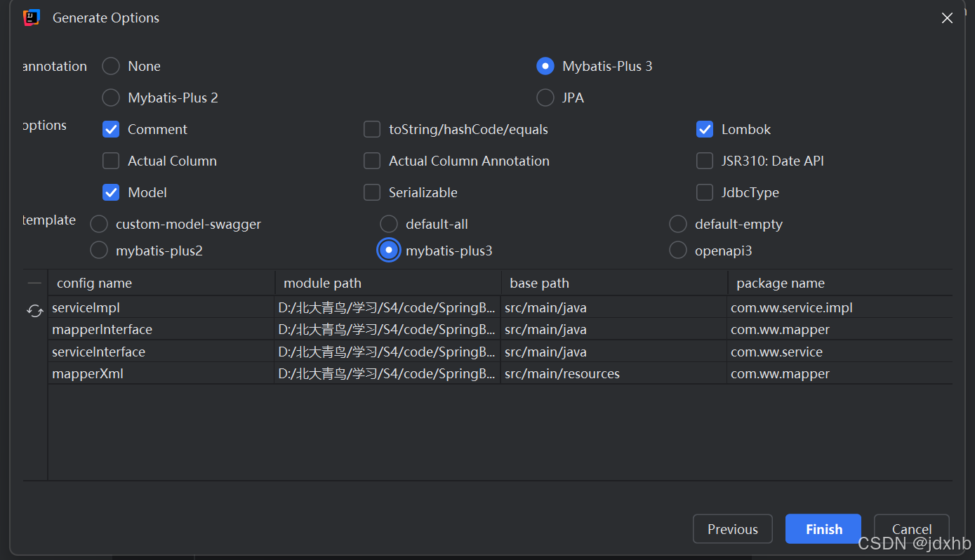Enable JSR310: Date API option
Viewport: 975px width, 560px height.
(705, 161)
